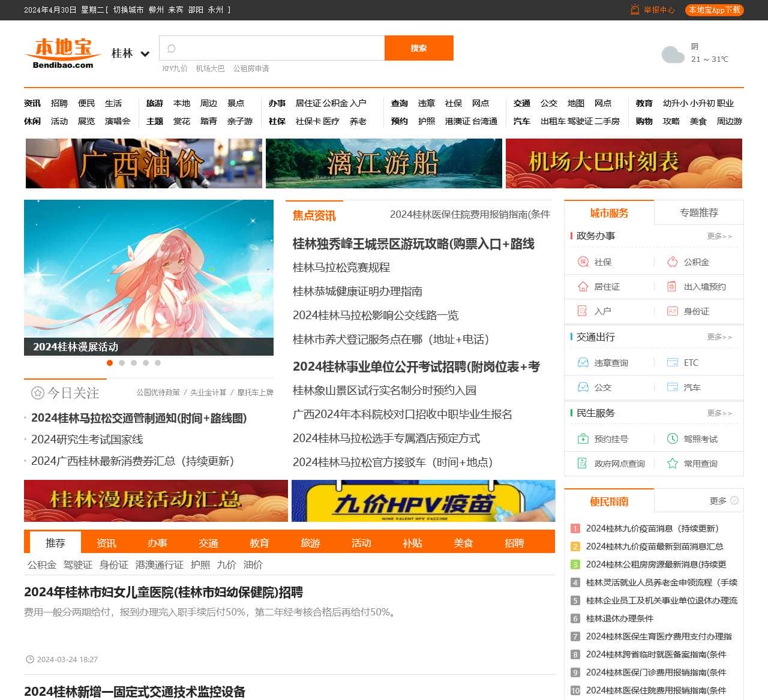Click the HPV九价 search suggestion

tap(175, 69)
